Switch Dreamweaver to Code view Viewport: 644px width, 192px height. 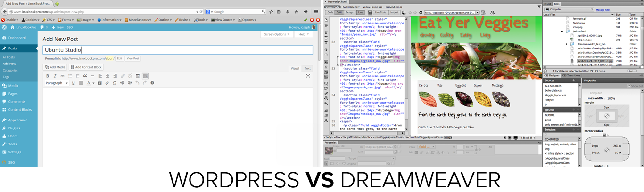pyautogui.click(x=330, y=12)
